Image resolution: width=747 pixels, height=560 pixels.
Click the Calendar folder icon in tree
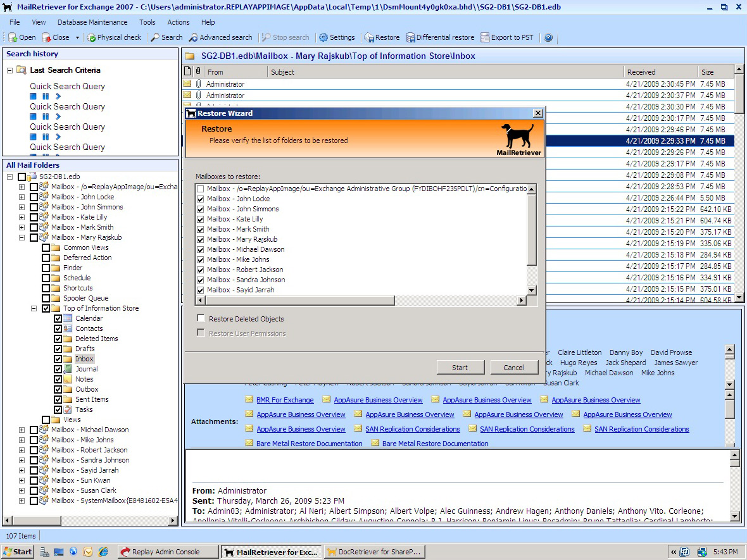coord(68,318)
